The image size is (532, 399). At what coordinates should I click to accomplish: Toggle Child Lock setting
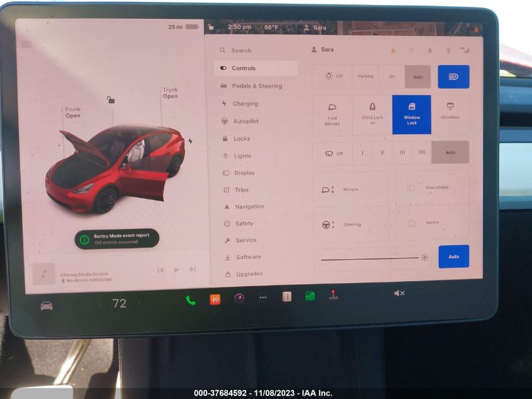(372, 114)
